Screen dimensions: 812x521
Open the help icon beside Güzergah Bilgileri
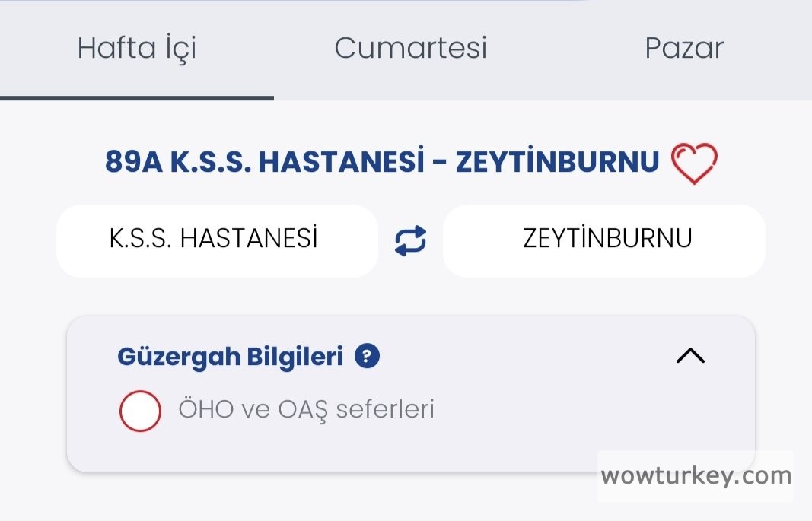pyautogui.click(x=368, y=356)
